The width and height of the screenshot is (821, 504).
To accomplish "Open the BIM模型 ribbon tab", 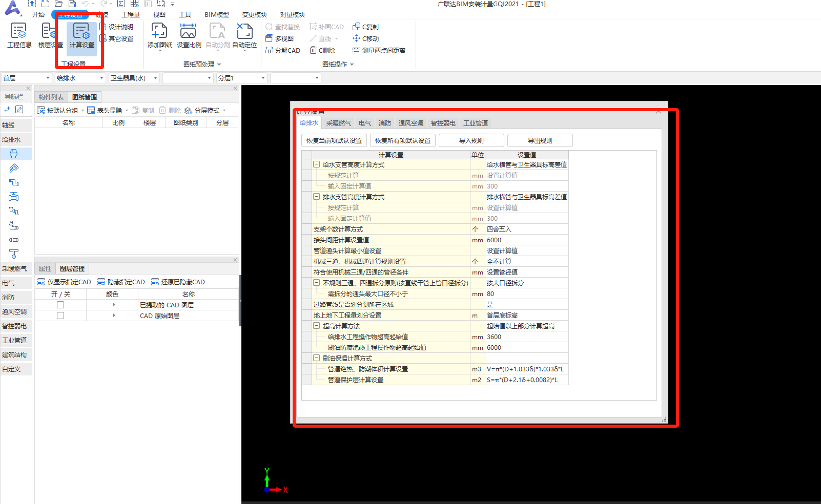I will 217,14.
